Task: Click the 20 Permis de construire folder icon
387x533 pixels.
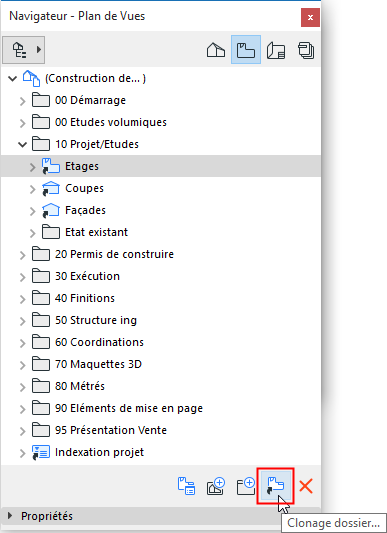Action: 41,254
